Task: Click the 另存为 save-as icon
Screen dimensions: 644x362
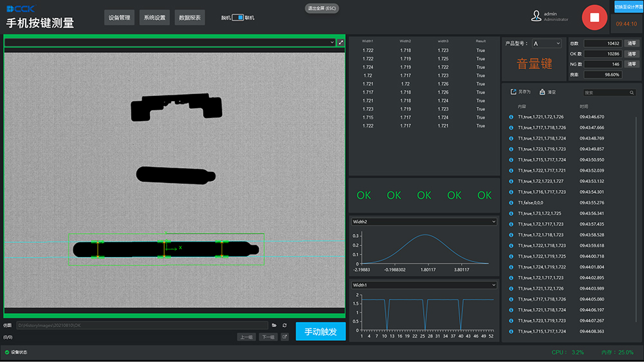Action: click(x=513, y=92)
